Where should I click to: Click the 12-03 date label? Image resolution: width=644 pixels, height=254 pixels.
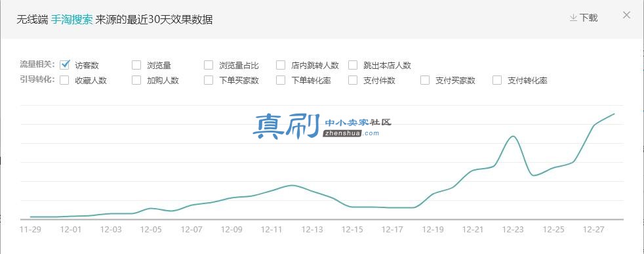111,229
